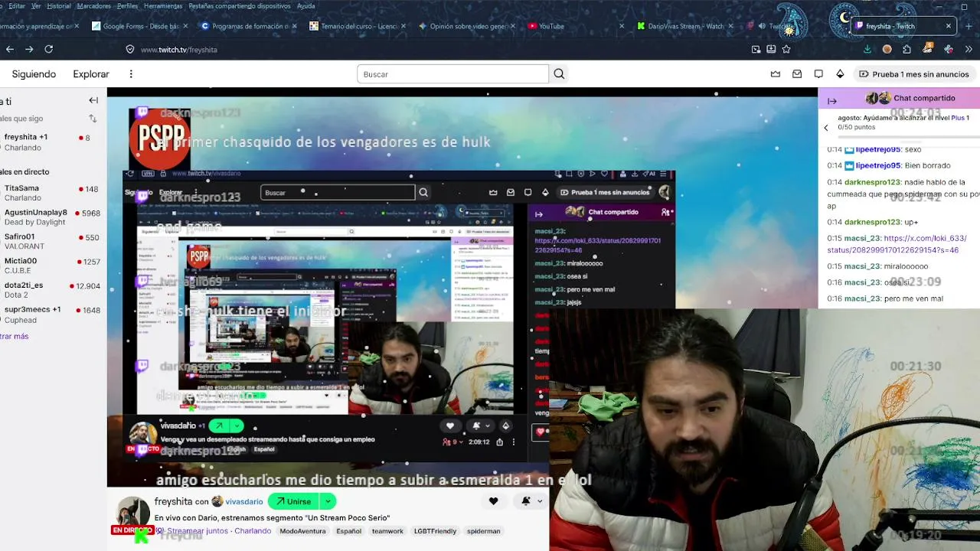Open notification bell dropdown for freyshita
980x551 pixels.
coord(530,501)
